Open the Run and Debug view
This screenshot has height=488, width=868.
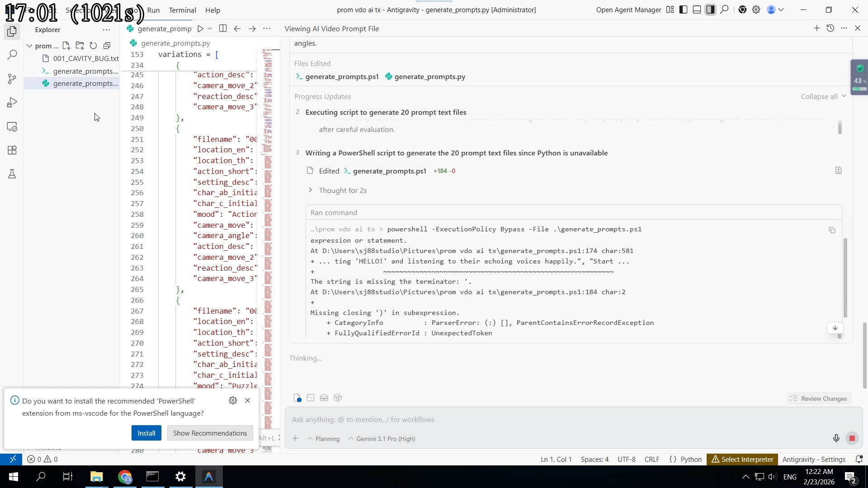coord(12,103)
